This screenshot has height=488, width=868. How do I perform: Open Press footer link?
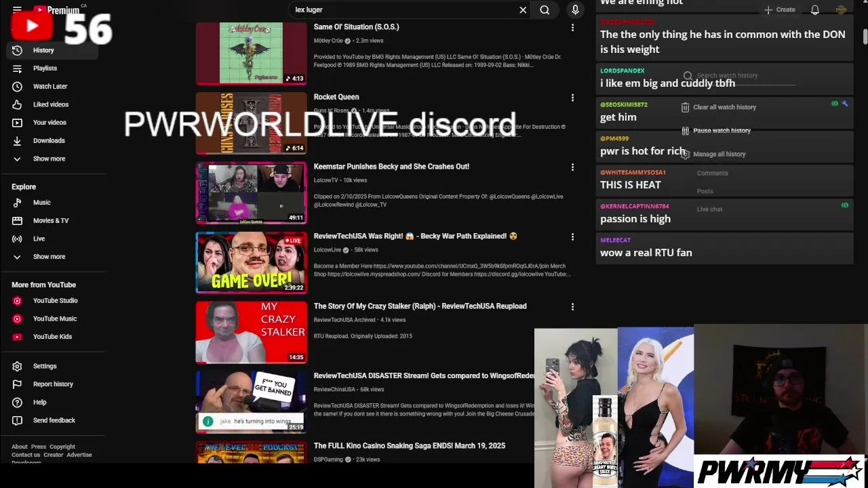click(39, 447)
